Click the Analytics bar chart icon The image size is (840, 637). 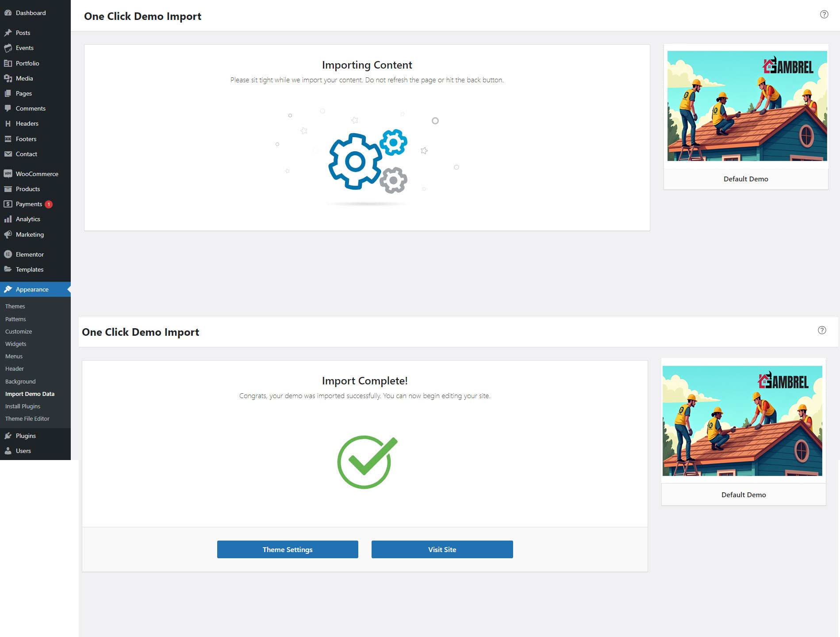tap(8, 219)
